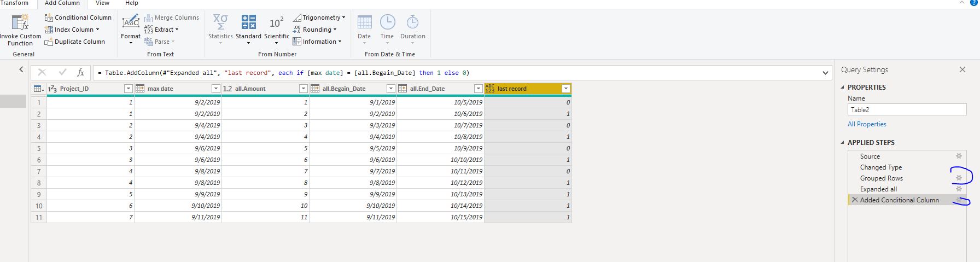Open the Rounding dropdown

pyautogui.click(x=315, y=30)
